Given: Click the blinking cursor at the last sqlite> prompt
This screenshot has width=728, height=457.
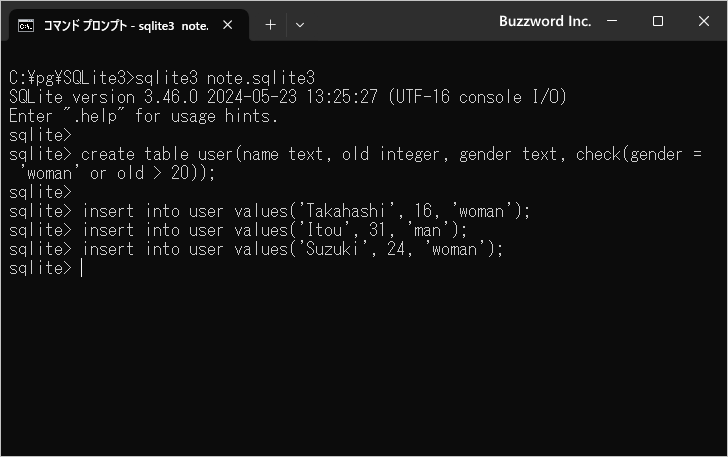Looking at the screenshot, I should click(81, 268).
